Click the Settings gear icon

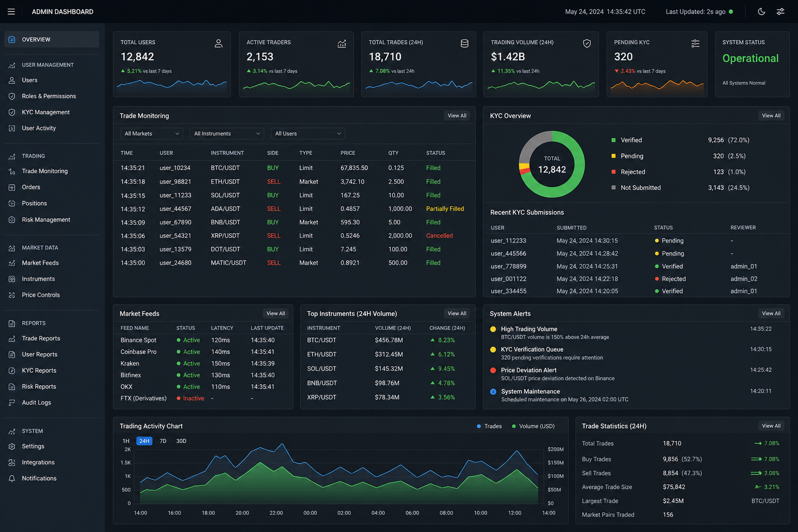12,447
